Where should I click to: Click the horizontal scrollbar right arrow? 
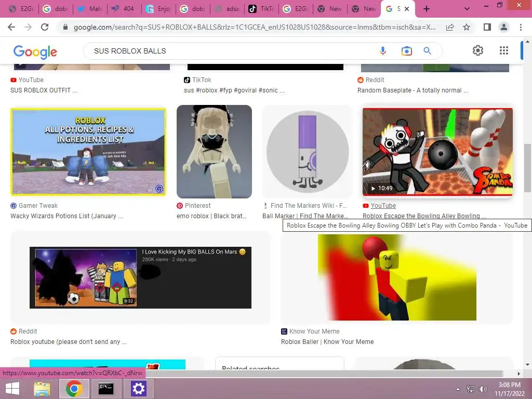point(518,374)
